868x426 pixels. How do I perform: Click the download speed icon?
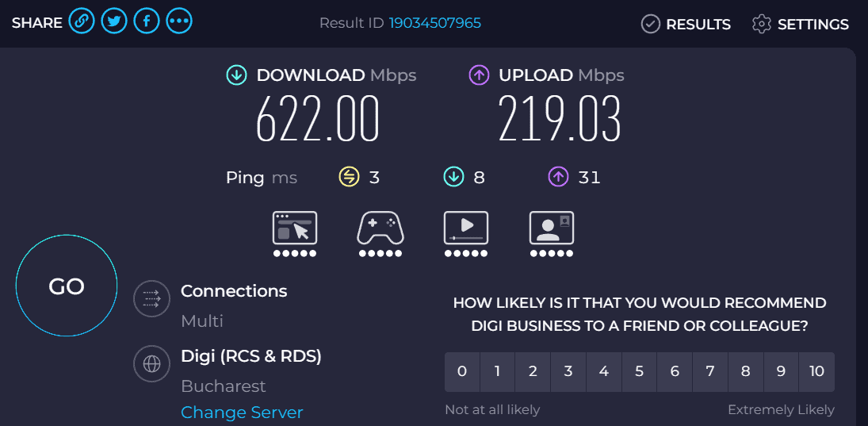click(236, 75)
